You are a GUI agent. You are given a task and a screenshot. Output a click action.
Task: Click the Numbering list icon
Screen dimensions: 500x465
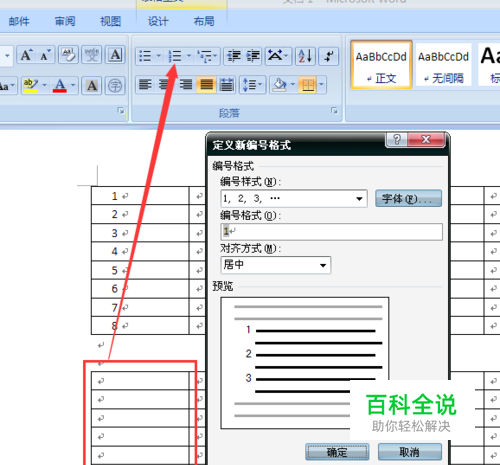click(175, 56)
